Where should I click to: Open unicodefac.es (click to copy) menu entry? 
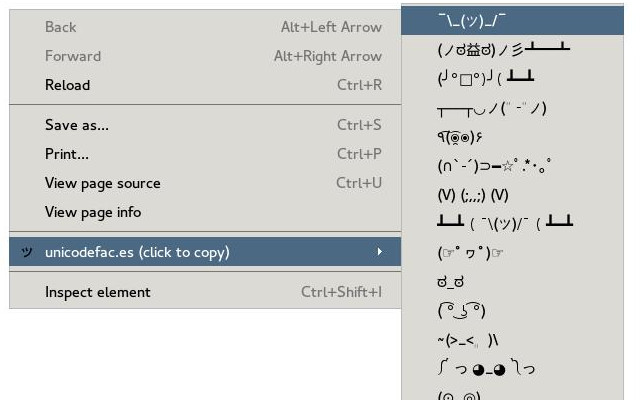205,252
